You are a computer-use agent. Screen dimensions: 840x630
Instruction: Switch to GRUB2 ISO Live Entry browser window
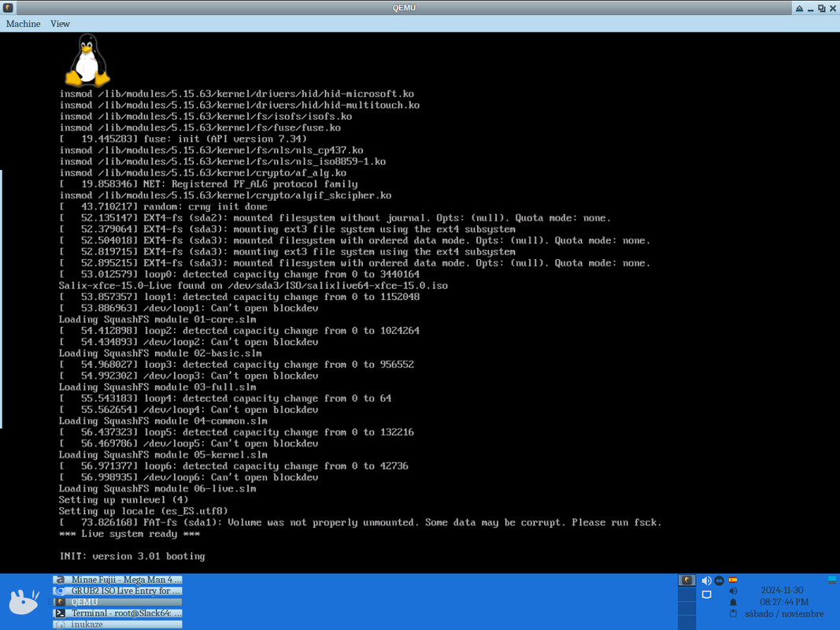pos(118,591)
